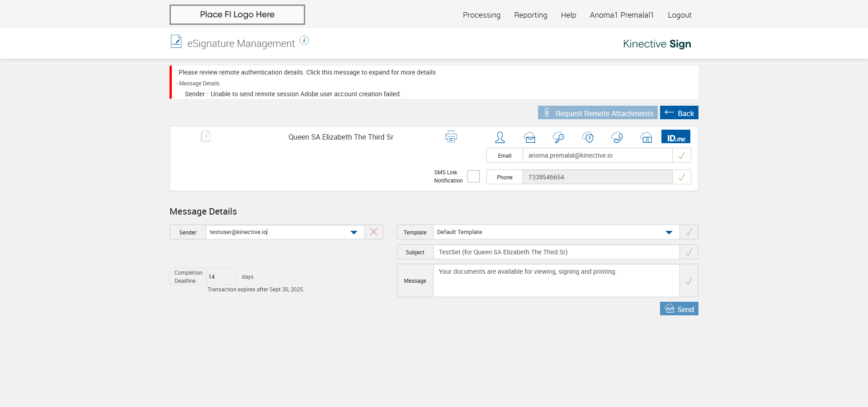Expand the Template dropdown
Viewport: 868px width, 407px height.
pos(669,232)
